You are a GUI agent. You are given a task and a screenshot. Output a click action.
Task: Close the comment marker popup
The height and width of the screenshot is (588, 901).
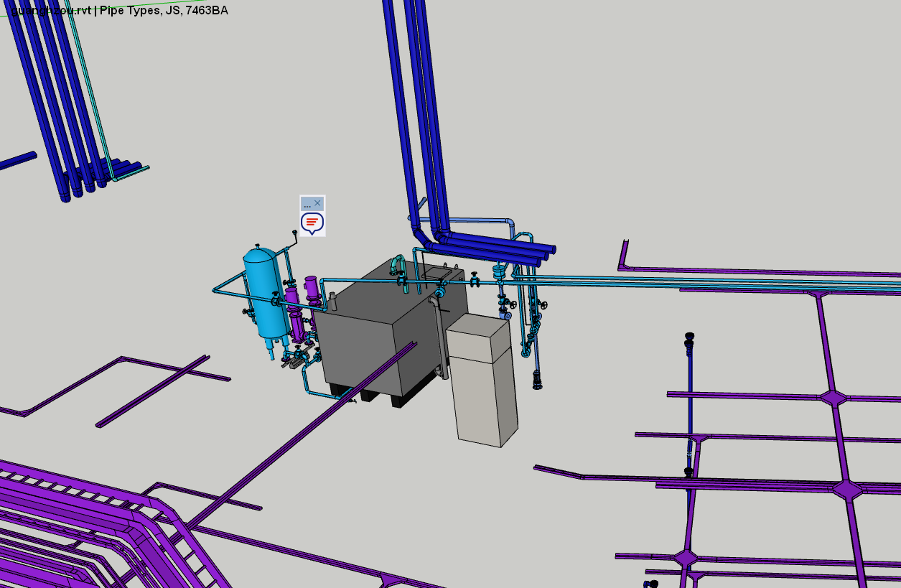click(x=317, y=203)
